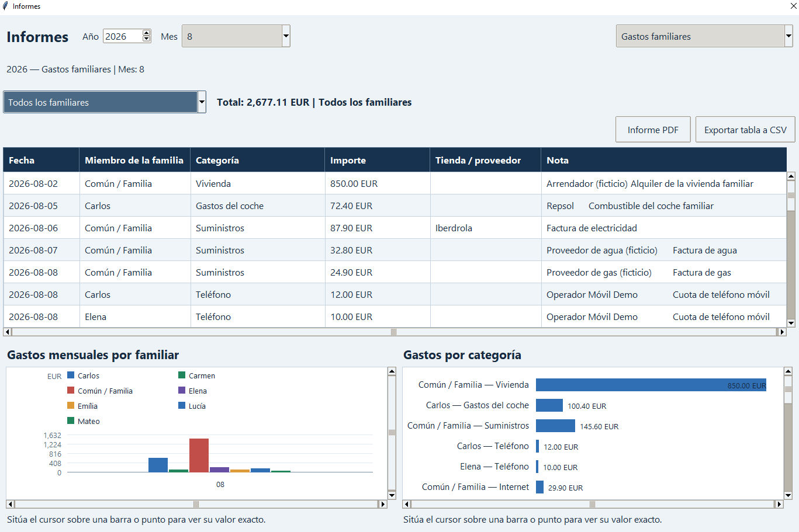Click monthly chart horizontal scrollbar left arrow

click(10, 504)
